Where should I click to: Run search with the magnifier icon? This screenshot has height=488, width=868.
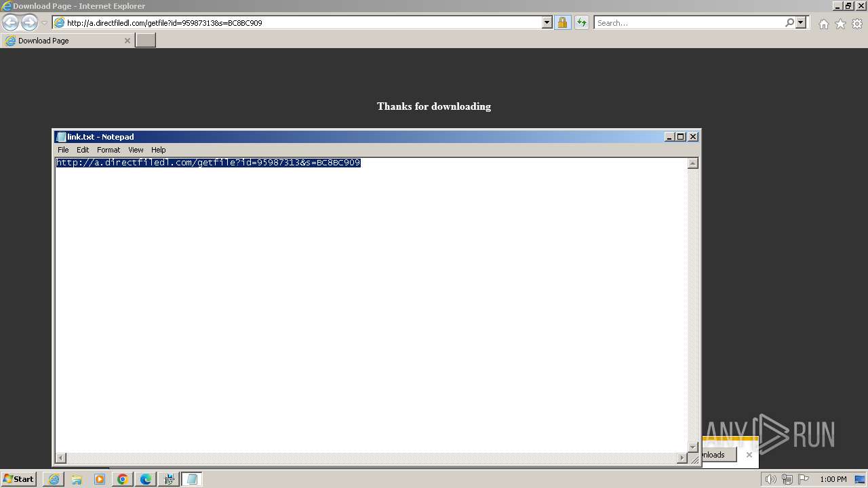[x=789, y=22]
